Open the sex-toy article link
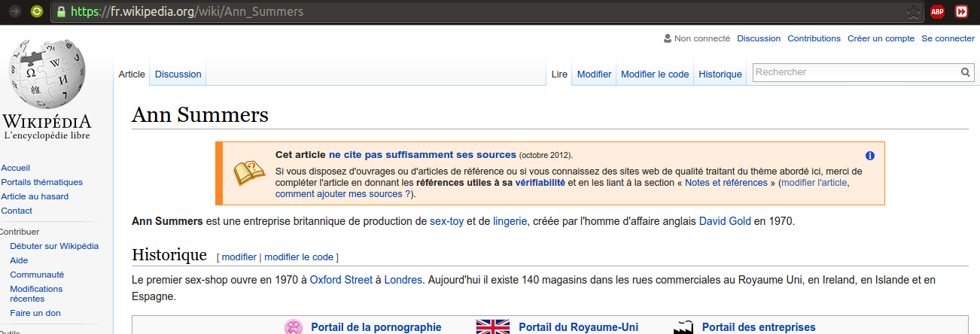Image resolution: width=980 pixels, height=334 pixels. [446, 221]
